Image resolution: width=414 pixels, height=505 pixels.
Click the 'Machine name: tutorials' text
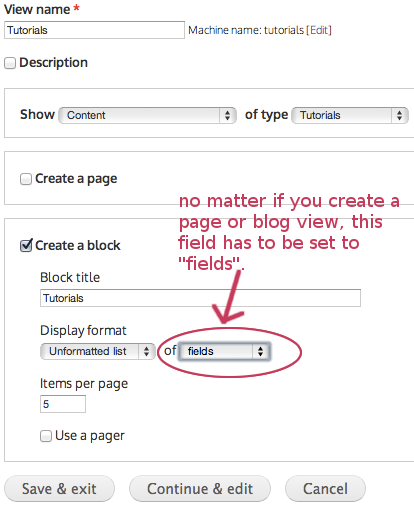246,30
